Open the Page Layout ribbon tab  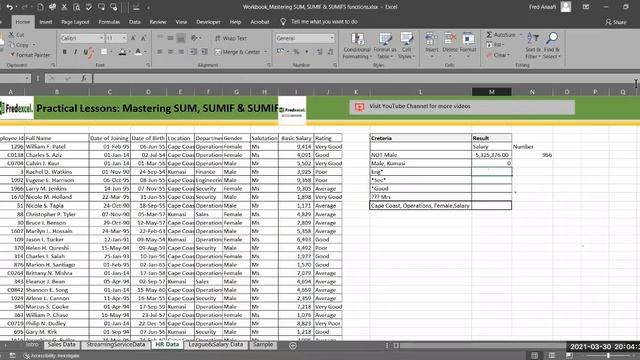coord(75,22)
